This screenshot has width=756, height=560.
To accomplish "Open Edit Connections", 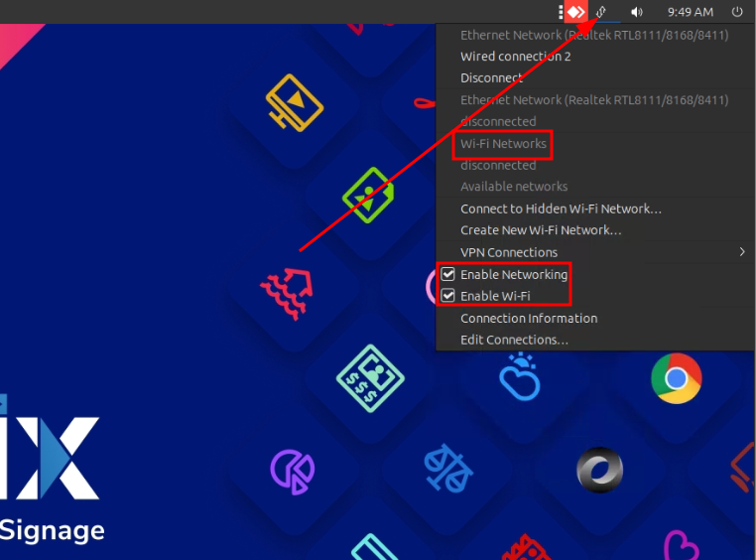I will 514,340.
